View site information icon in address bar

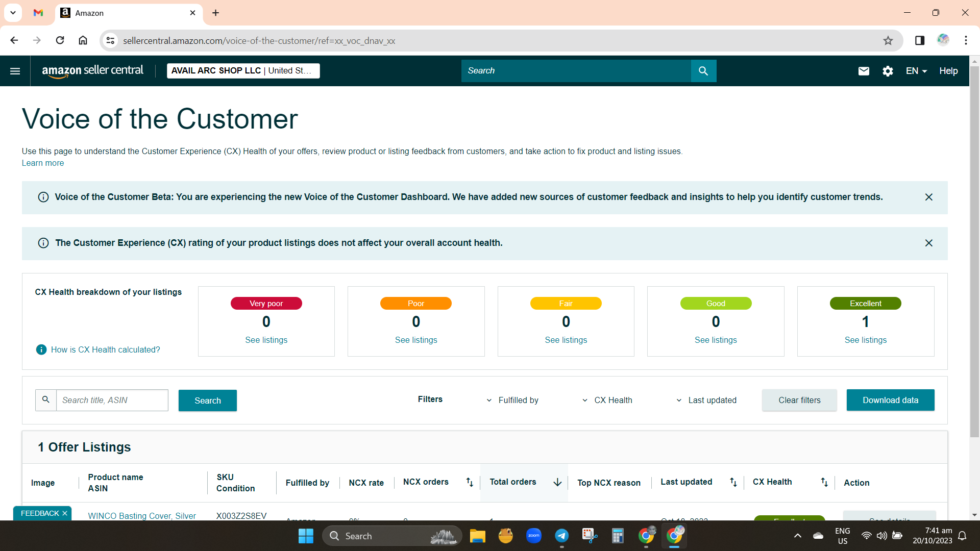tap(110, 40)
